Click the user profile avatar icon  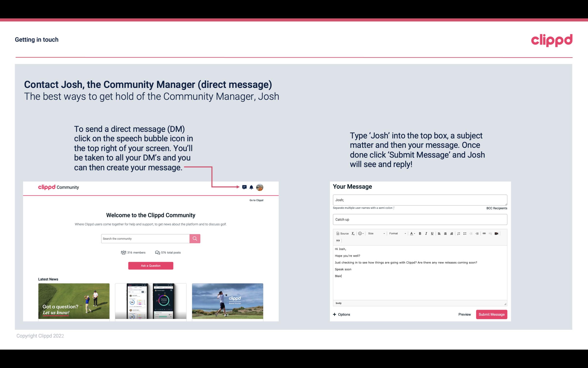[259, 187]
